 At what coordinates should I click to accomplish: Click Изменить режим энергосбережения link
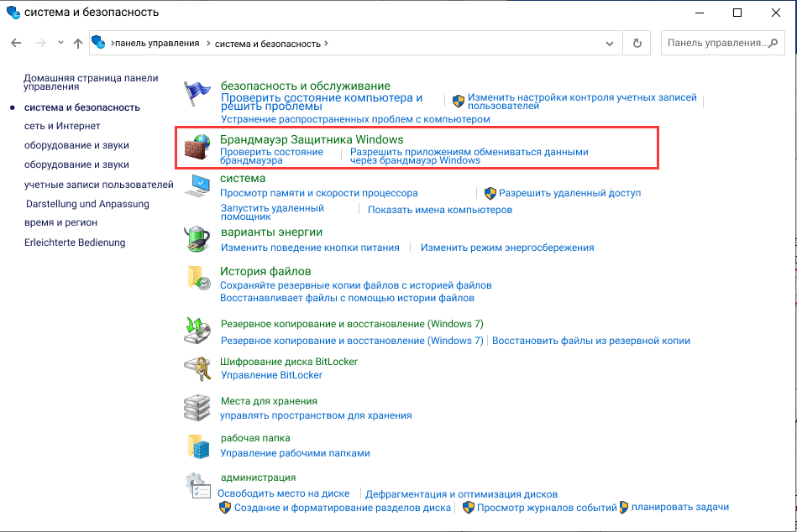tap(507, 248)
